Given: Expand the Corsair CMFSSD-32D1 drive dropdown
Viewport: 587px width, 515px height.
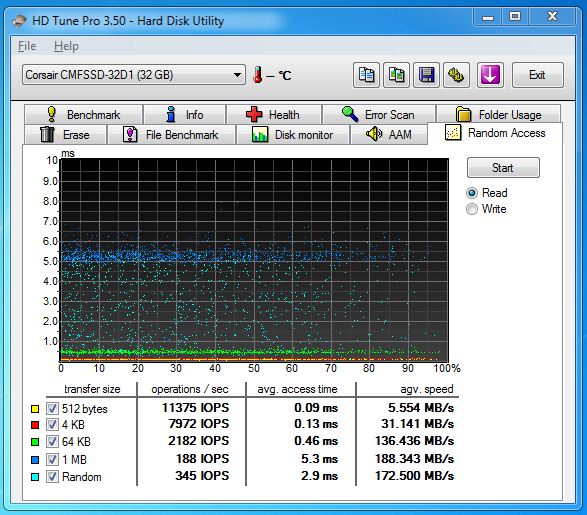Looking at the screenshot, I should 134,75.
